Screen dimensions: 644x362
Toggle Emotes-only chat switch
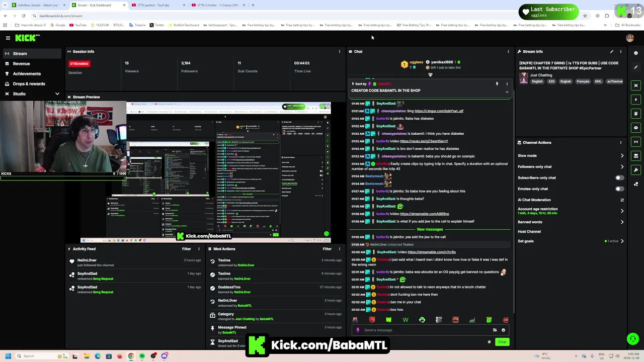point(620,189)
